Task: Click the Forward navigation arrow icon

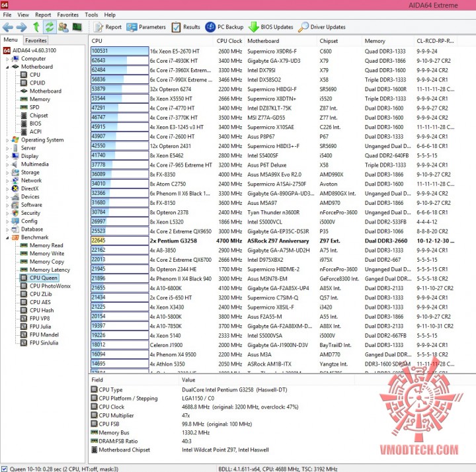Action: point(21,27)
